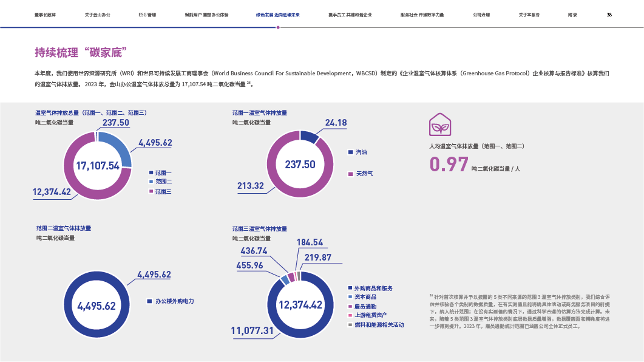Click the highlighted blue active navigation tab
The width and height of the screenshot is (644, 362).
click(x=277, y=15)
